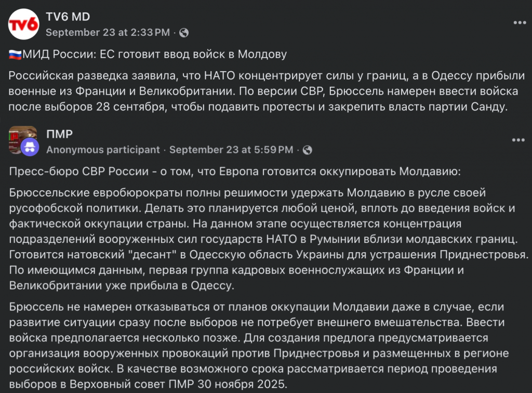532x393 pixels.
Task: Click the date text "30 ноября 2025"
Action: (x=248, y=385)
